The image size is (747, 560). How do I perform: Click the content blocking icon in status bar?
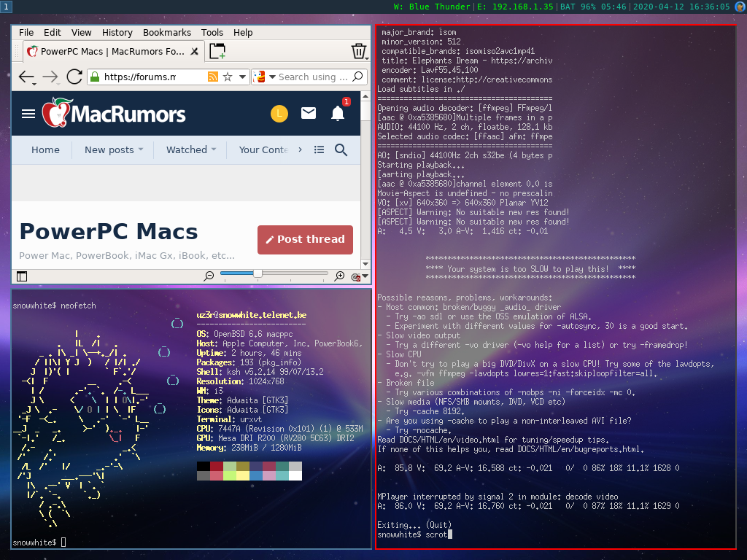tap(355, 276)
